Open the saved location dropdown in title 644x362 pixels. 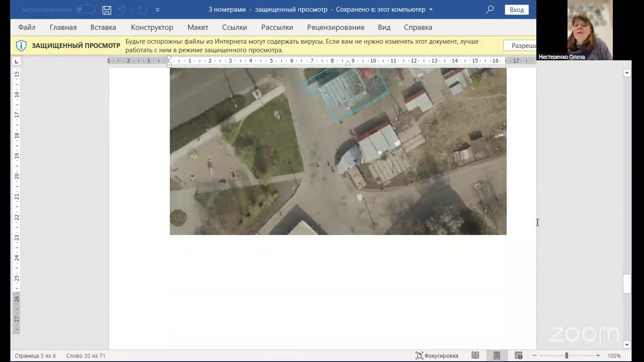431,10
